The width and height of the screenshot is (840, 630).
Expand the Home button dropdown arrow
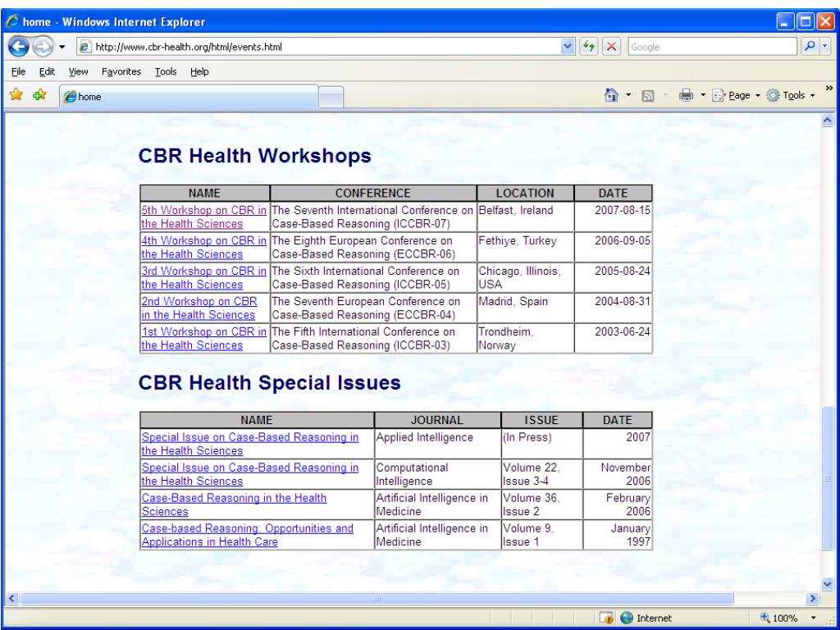tap(628, 96)
